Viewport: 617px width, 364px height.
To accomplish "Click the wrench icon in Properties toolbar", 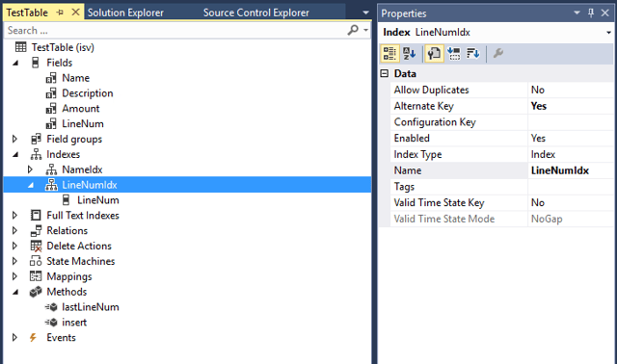I will 498,53.
